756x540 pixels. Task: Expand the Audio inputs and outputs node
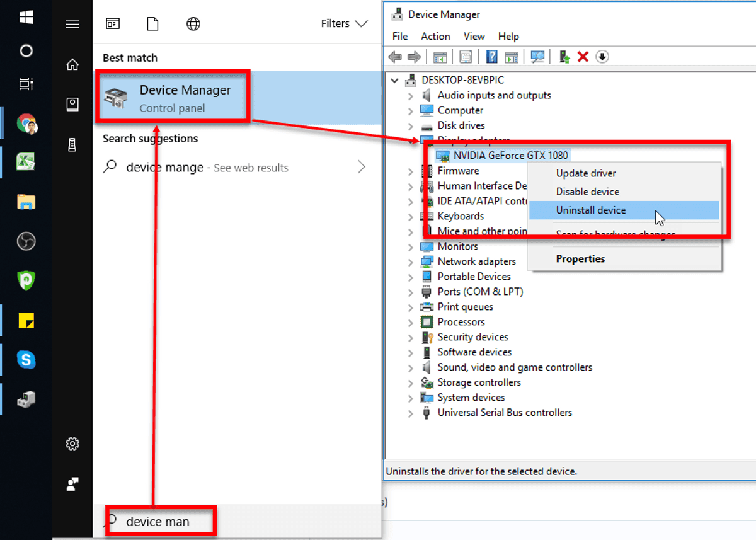point(411,96)
